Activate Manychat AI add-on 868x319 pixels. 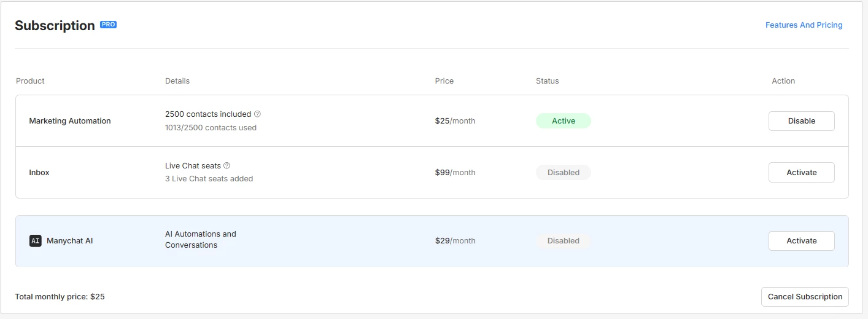(801, 241)
